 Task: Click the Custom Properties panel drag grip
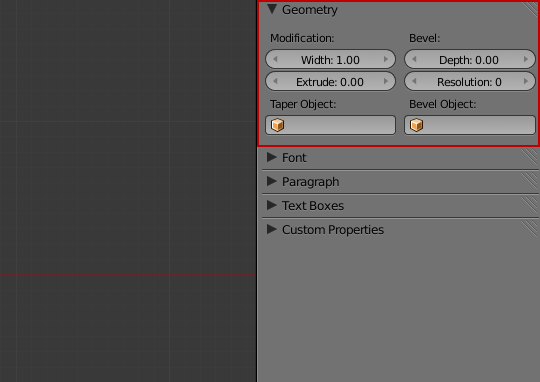click(x=530, y=229)
